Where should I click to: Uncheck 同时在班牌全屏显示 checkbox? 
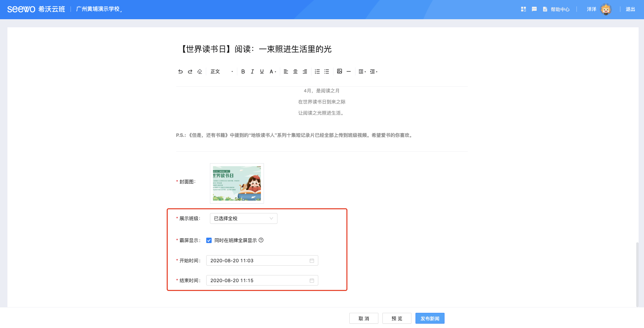point(209,240)
